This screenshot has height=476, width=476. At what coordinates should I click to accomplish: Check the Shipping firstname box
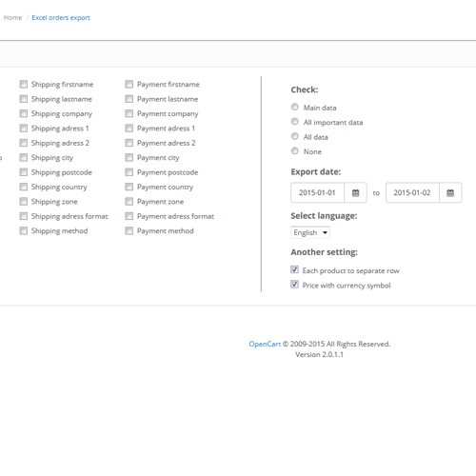[x=24, y=84]
